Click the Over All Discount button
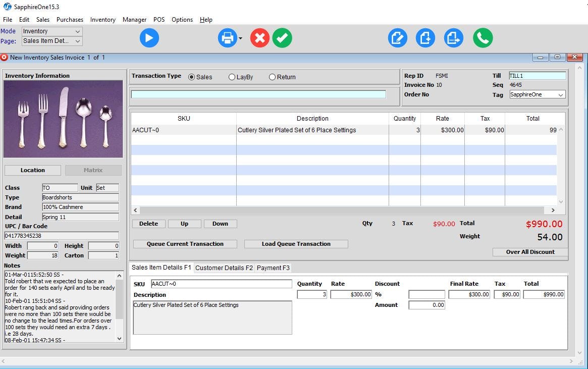588x369 pixels. [x=530, y=252]
